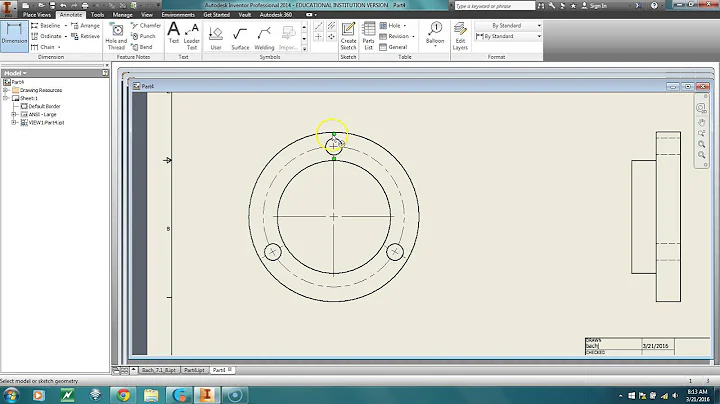720x404 pixels.
Task: Activate the Text tool
Action: 174,33
